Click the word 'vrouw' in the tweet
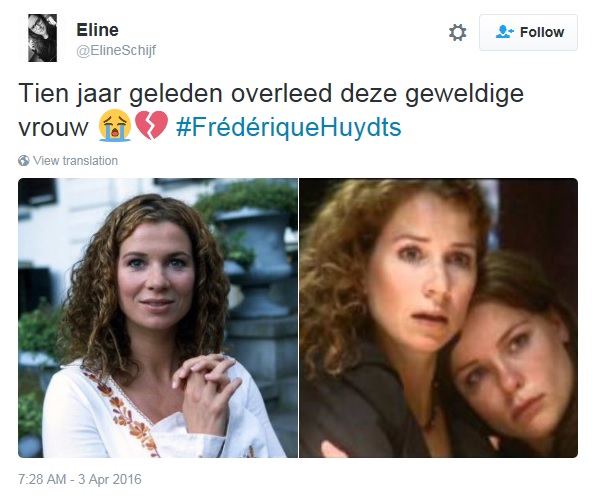This screenshot has height=496, width=593. click(53, 127)
